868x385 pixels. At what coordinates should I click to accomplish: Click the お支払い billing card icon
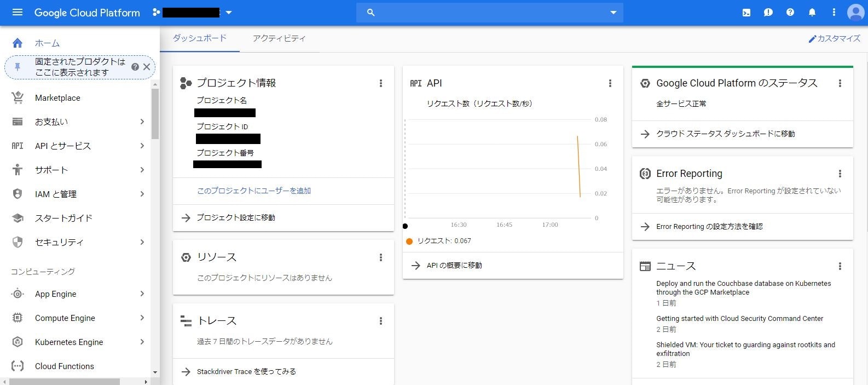pyautogui.click(x=18, y=122)
